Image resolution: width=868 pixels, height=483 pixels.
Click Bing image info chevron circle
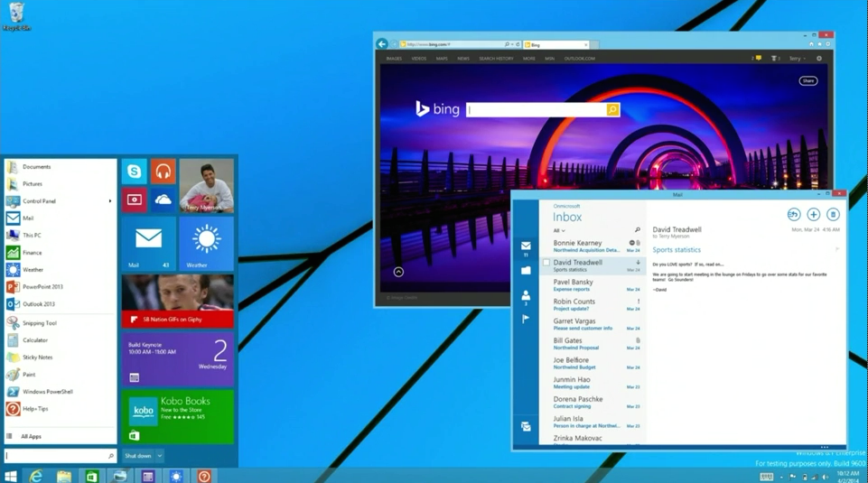[x=398, y=272]
